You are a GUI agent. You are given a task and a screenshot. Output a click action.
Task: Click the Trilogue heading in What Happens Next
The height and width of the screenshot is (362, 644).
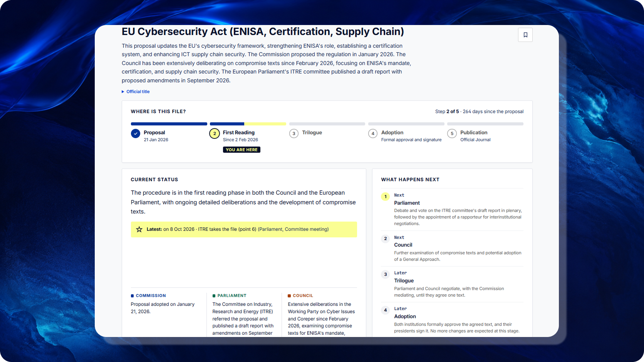point(404,280)
